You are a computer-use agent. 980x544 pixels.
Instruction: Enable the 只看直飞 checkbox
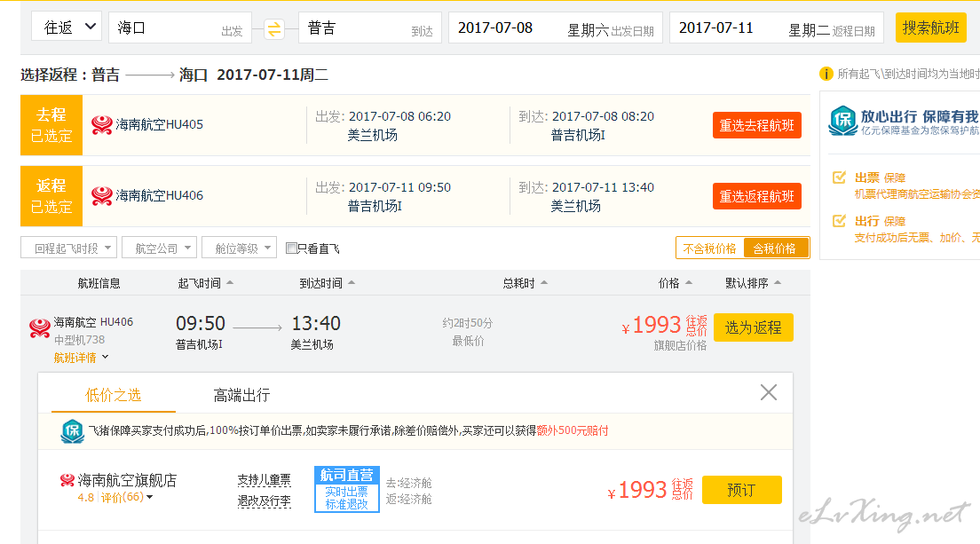[291, 248]
